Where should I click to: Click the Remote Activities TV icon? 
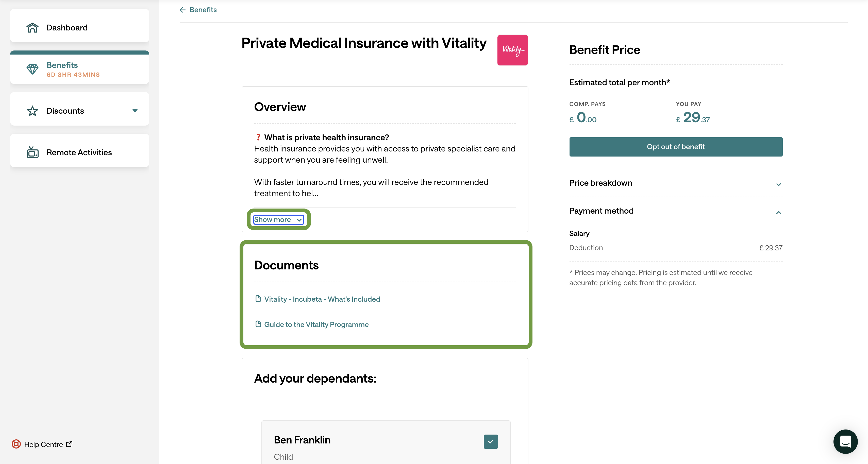coord(32,152)
